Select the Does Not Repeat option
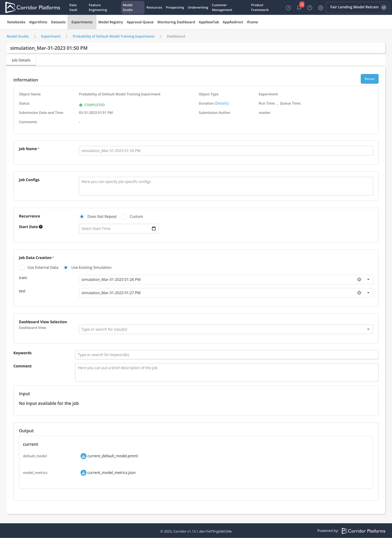 point(82,216)
